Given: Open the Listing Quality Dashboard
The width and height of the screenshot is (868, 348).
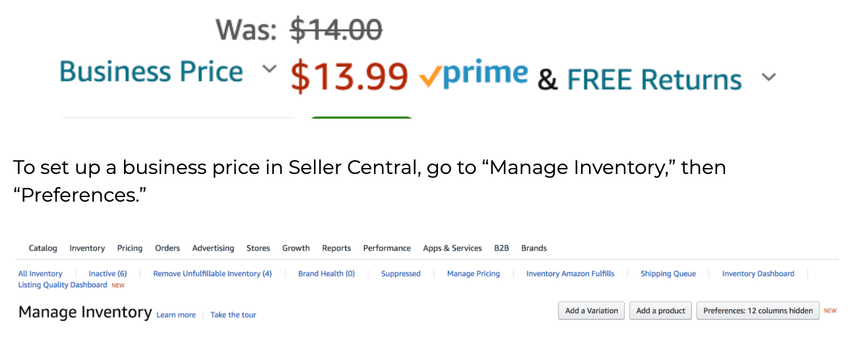Looking at the screenshot, I should point(63,285).
